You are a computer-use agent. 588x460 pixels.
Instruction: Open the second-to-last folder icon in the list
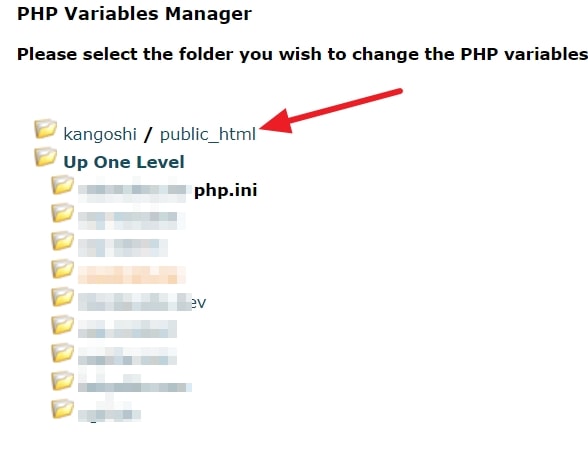tap(62, 381)
